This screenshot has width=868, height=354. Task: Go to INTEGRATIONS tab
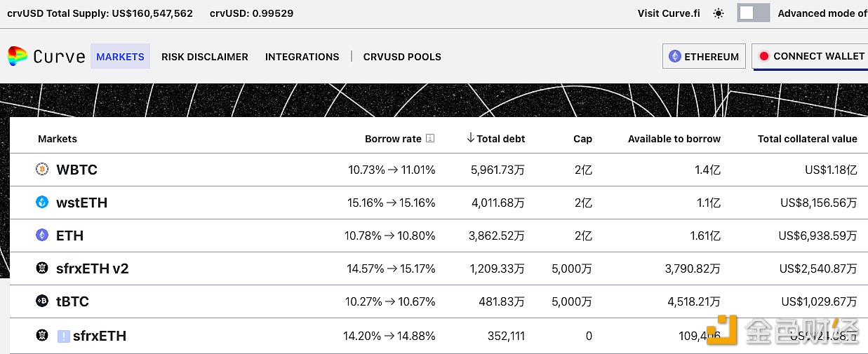302,57
